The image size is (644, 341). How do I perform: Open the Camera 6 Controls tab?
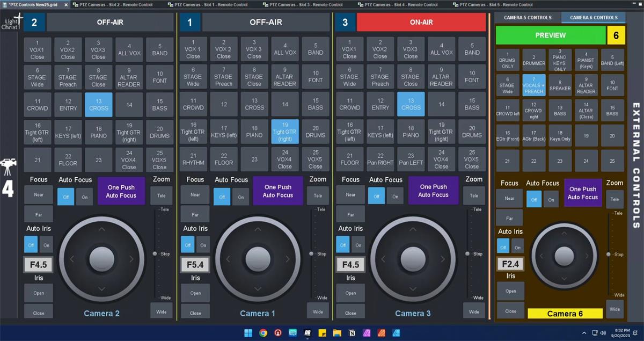click(x=594, y=18)
